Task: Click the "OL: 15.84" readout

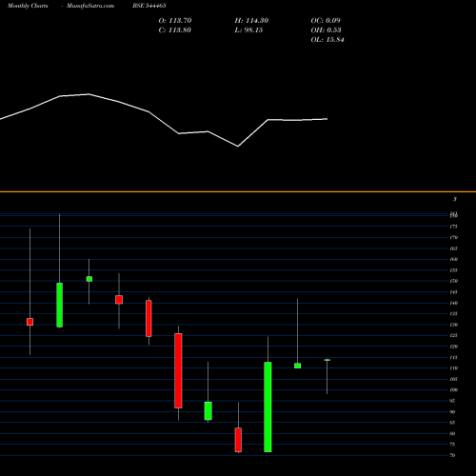Action: click(x=327, y=40)
